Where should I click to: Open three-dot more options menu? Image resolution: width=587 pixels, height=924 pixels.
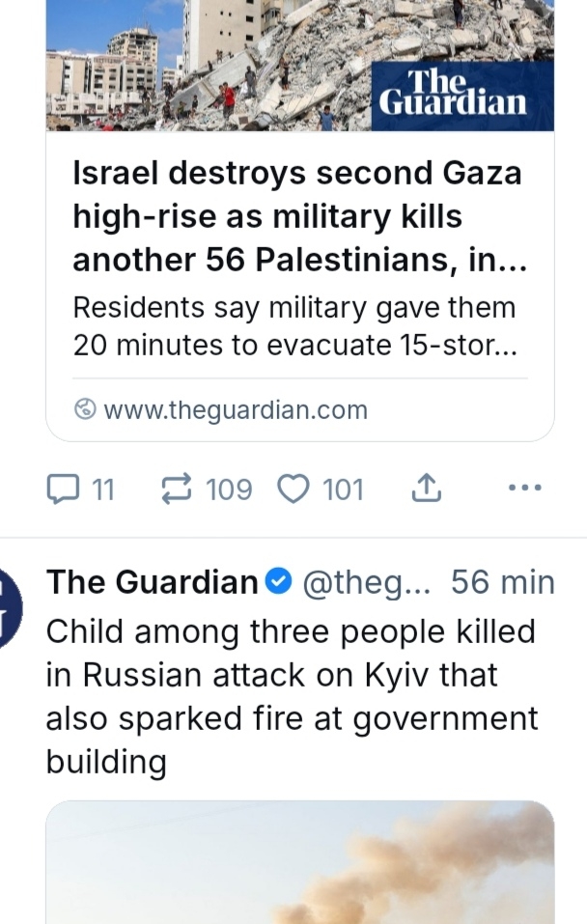[524, 489]
